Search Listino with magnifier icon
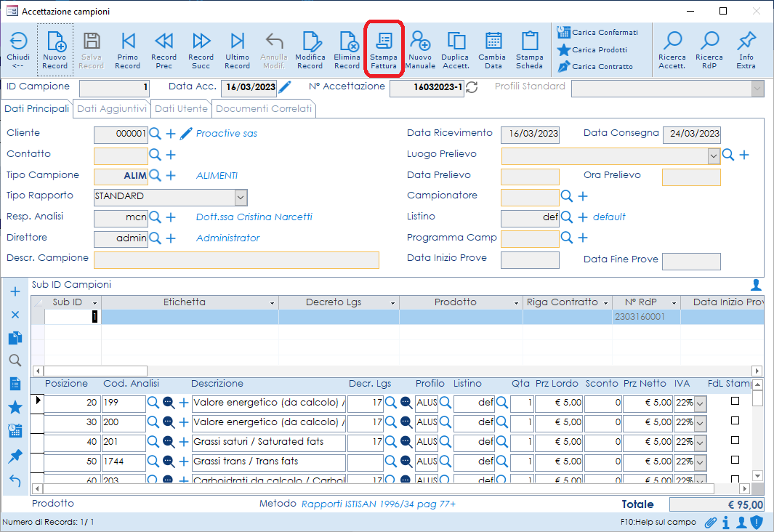The height and width of the screenshot is (532, 774). [567, 217]
